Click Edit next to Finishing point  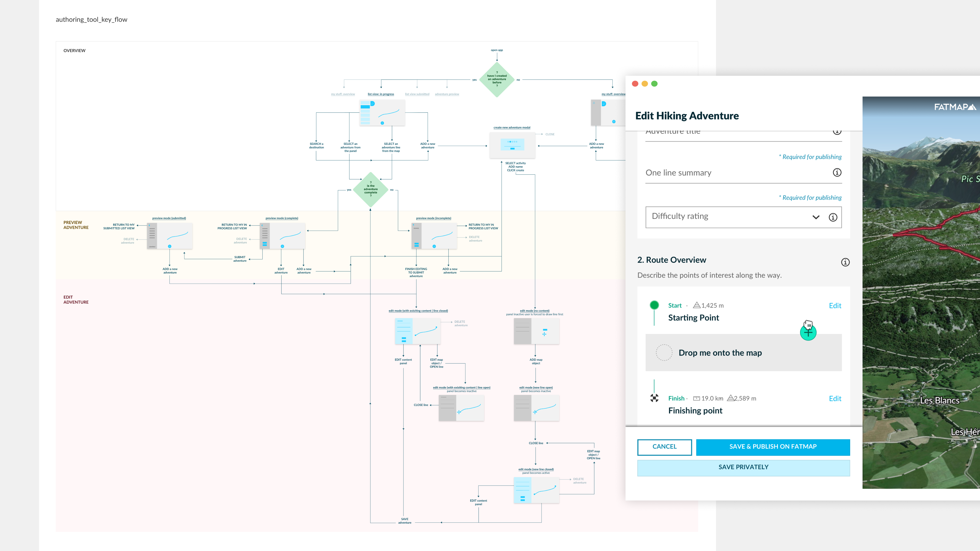835,398
